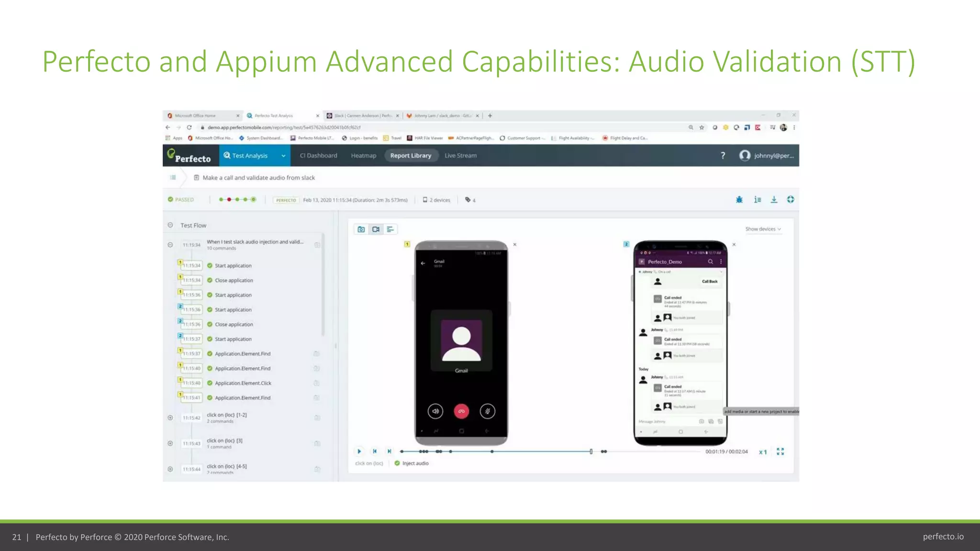980x551 pixels.
Task: Switch to Microsoft Office Home browser tab
Action: (x=203, y=116)
